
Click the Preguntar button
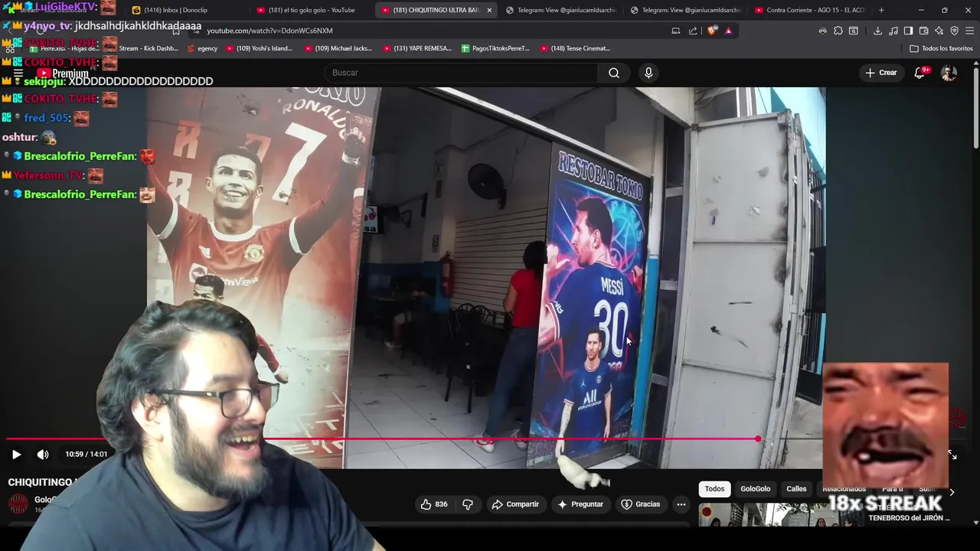tap(580, 504)
